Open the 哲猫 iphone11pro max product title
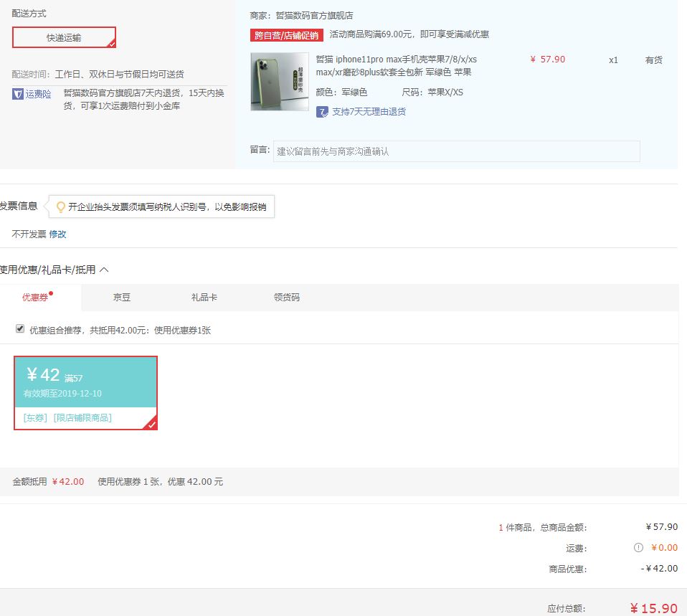687x616 pixels. (x=397, y=65)
